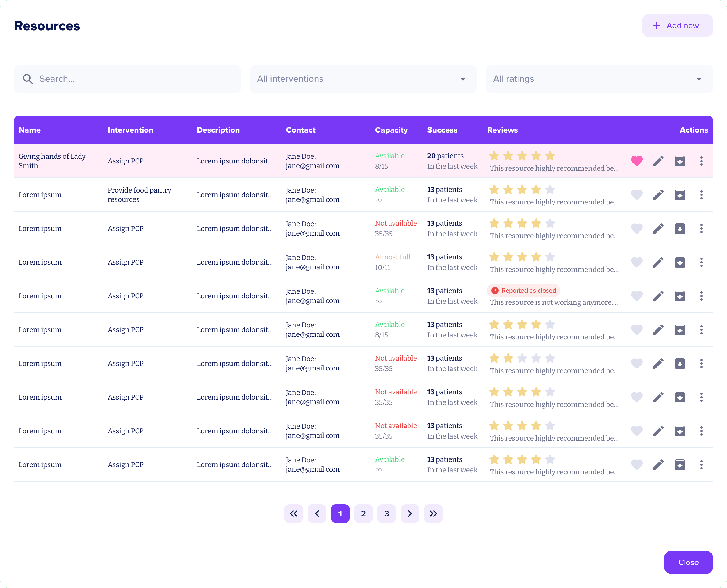
Task: Click the search magnifier icon
Action: [x=28, y=79]
